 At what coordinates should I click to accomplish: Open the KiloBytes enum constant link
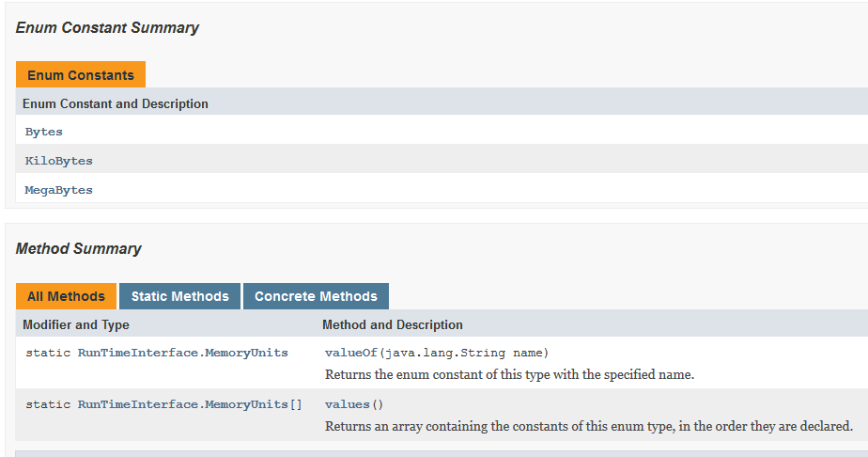point(58,161)
